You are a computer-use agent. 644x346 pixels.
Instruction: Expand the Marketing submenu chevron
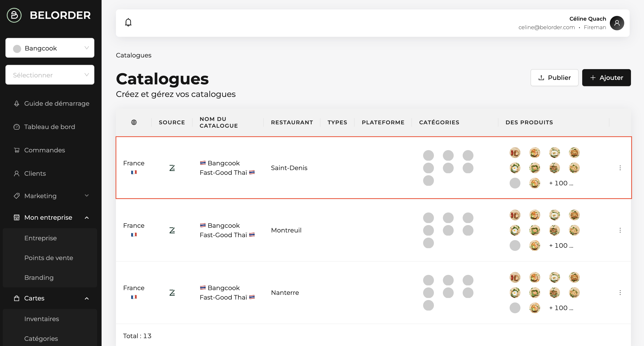87,196
